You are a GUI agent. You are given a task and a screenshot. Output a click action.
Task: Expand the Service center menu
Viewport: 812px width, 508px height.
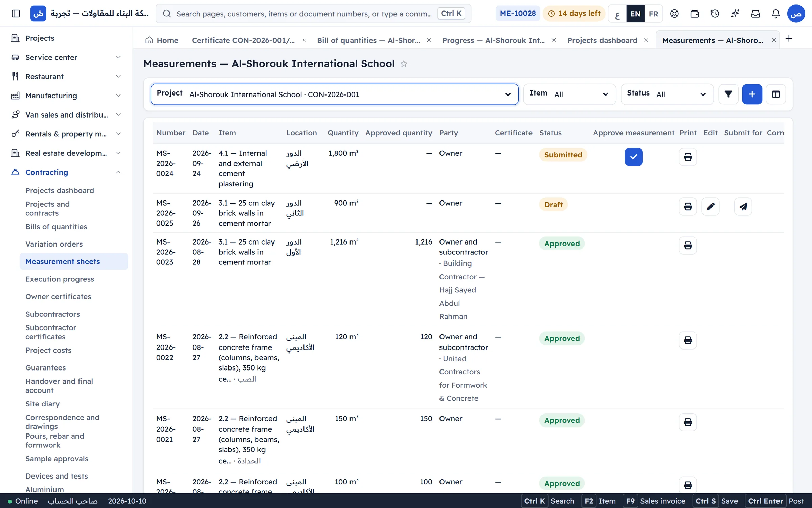66,57
